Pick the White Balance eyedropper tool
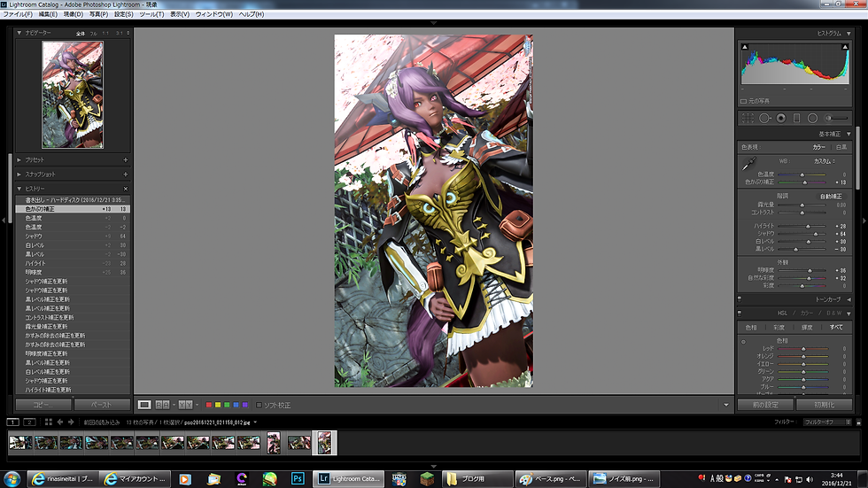This screenshot has width=868, height=488. tap(748, 164)
